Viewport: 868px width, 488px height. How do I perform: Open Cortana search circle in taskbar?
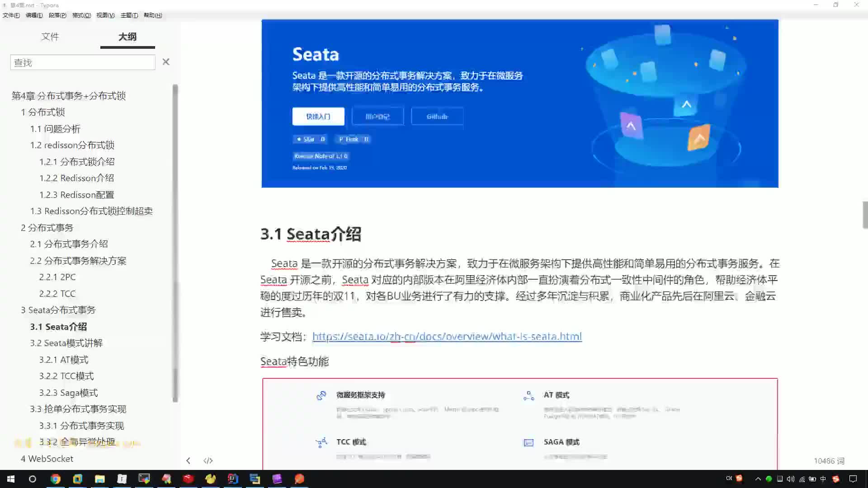(x=33, y=479)
